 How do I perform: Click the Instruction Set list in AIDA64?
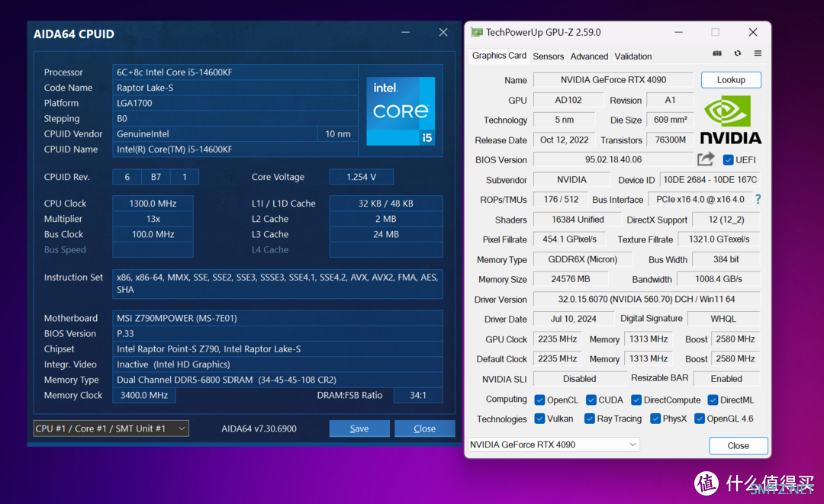278,284
